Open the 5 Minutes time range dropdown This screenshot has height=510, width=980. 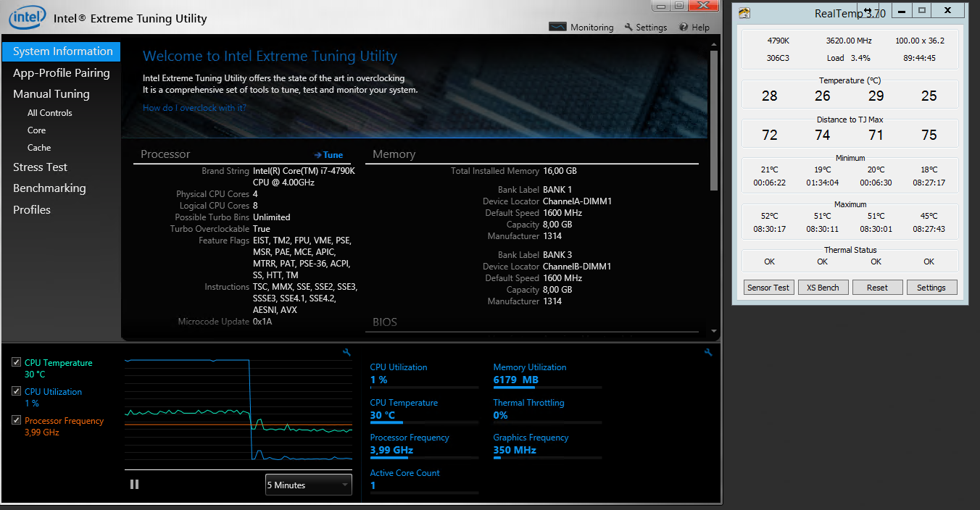point(308,484)
